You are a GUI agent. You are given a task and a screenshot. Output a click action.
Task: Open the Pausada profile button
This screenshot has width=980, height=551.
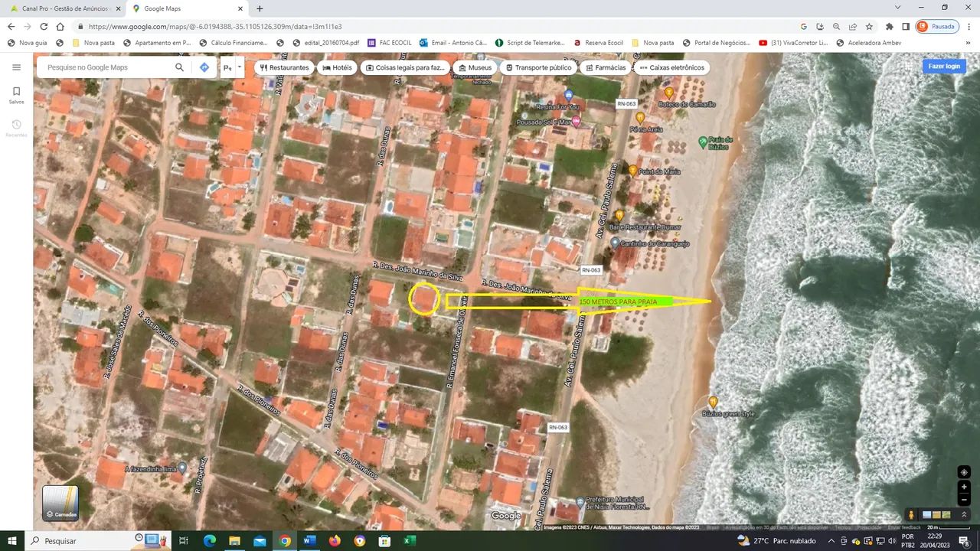tap(937, 26)
